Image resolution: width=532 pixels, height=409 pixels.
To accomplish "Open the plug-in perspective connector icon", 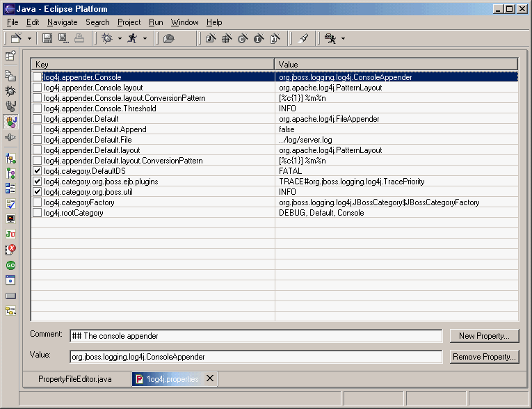I will pos(10,138).
